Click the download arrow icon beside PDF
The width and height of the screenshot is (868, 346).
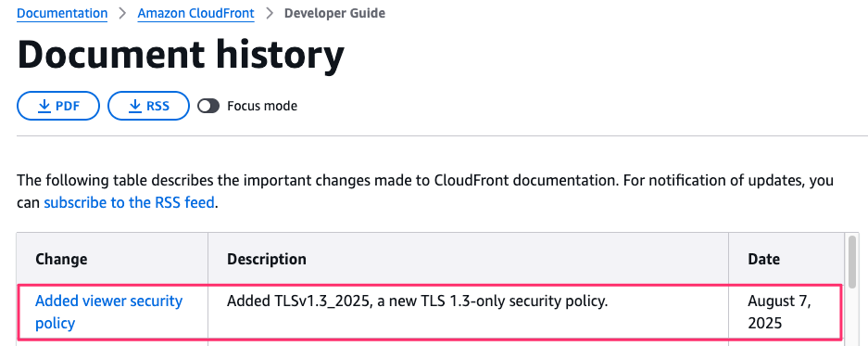[x=44, y=106]
